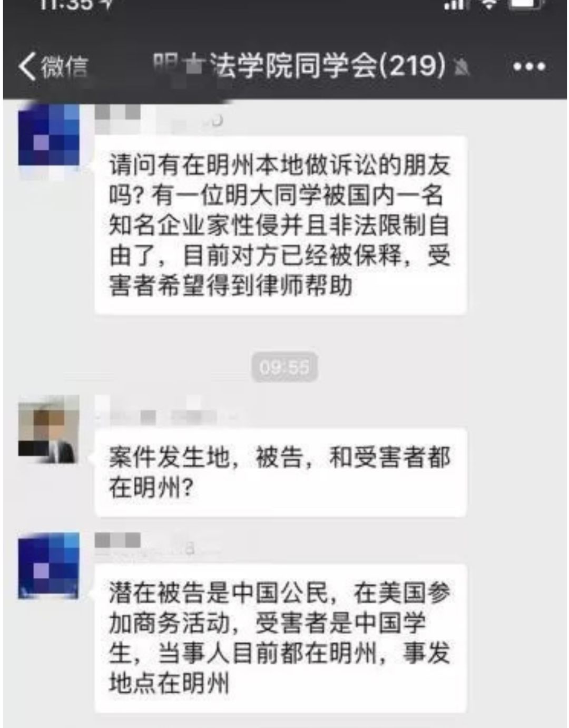Viewport: 569px width, 728px height.
Task: Tap the back chevron next to 微信
Action: (27, 67)
